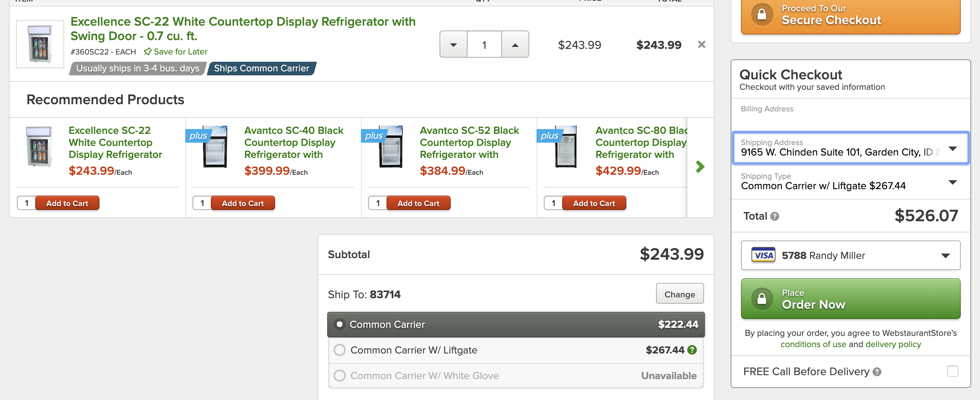
Task: Expand the Shipping Address dropdown
Action: [850, 148]
